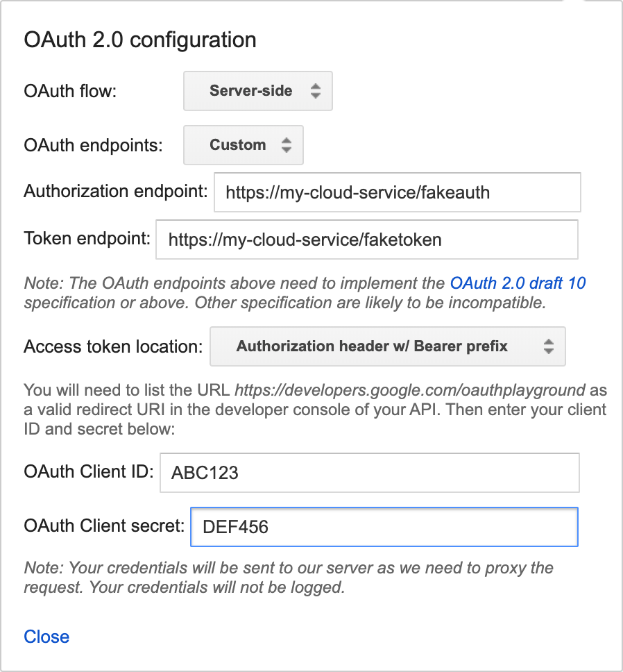The image size is (623, 672).
Task: Click the "Token endpoint:" label
Action: click(x=87, y=239)
